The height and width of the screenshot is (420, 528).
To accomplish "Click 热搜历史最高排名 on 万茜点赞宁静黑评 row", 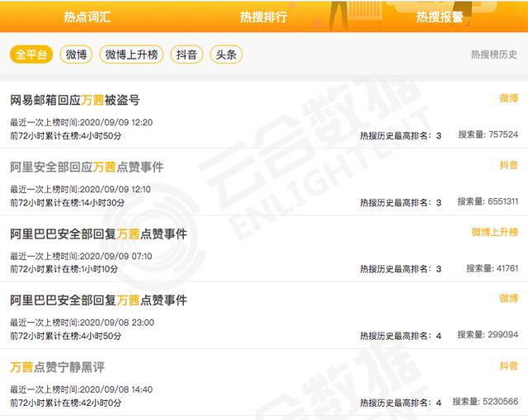I will click(401, 403).
